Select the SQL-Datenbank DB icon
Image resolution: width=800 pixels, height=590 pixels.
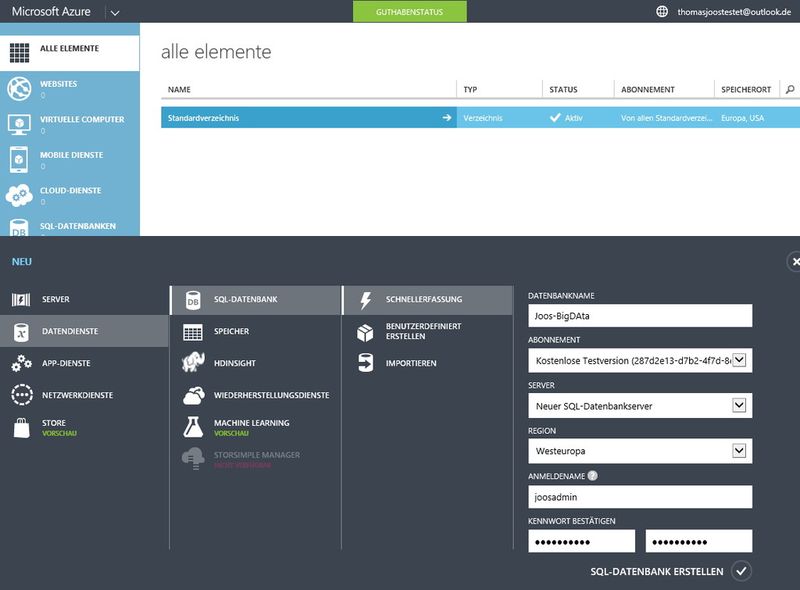pyautogui.click(x=193, y=300)
